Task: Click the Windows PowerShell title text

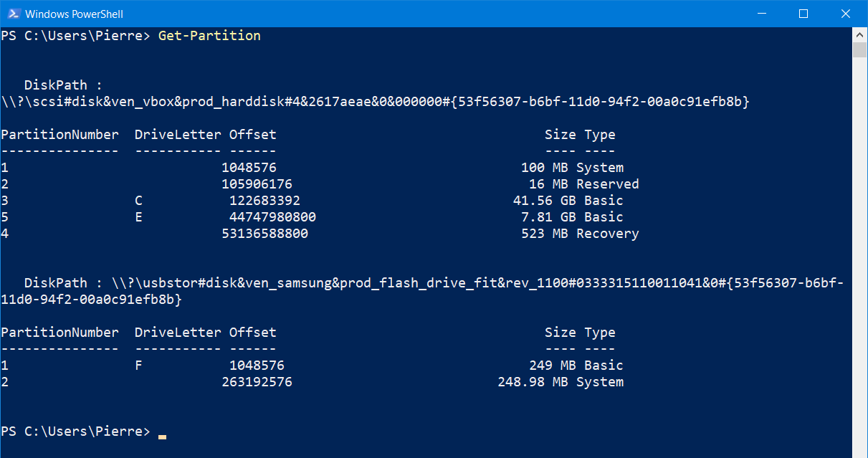Action: click(x=73, y=14)
